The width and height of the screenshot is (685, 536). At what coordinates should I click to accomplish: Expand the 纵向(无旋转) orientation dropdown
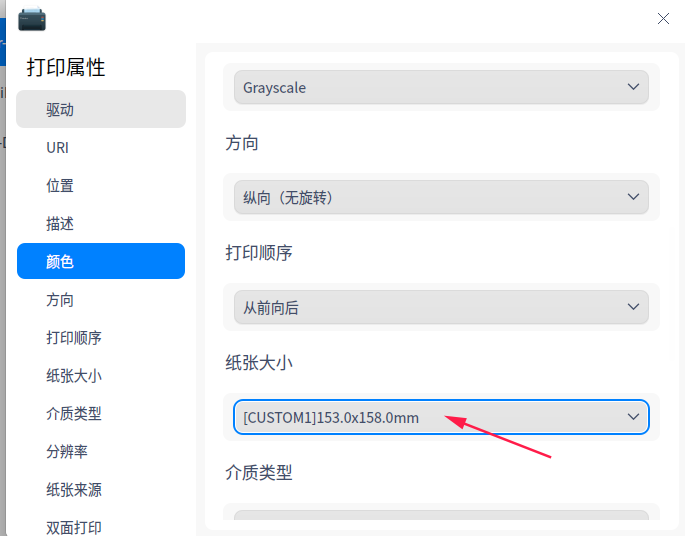point(441,197)
